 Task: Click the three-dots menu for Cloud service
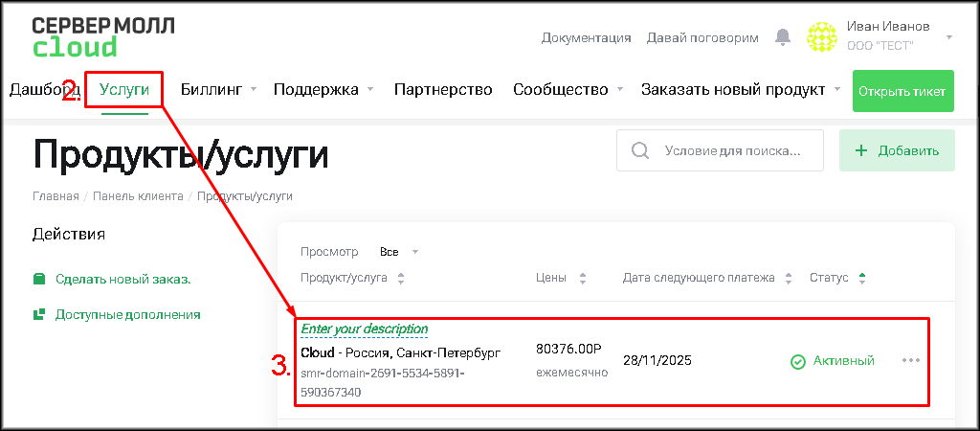[910, 360]
